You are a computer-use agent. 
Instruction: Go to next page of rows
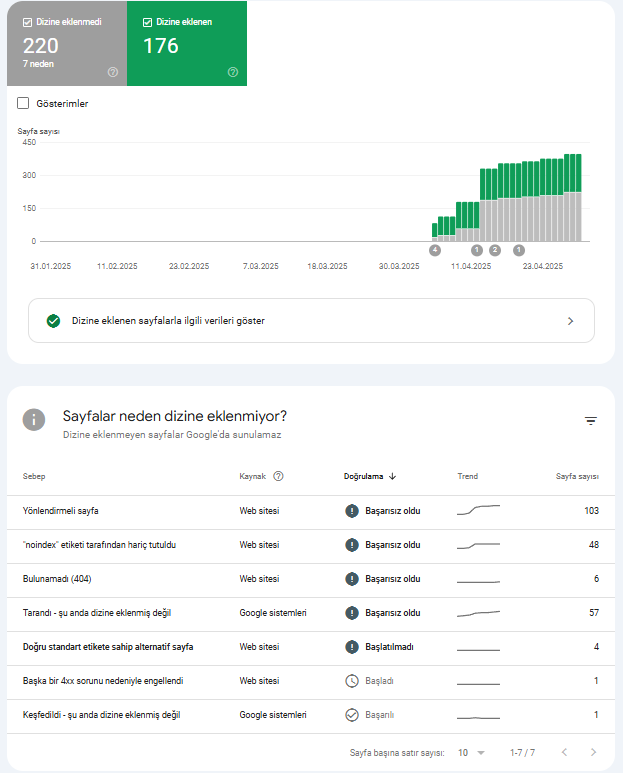click(593, 752)
